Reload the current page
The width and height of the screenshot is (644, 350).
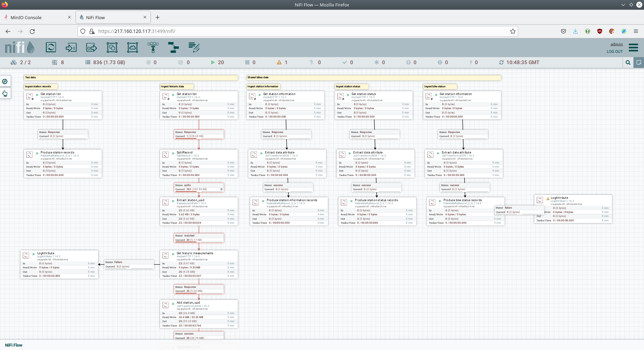click(32, 31)
